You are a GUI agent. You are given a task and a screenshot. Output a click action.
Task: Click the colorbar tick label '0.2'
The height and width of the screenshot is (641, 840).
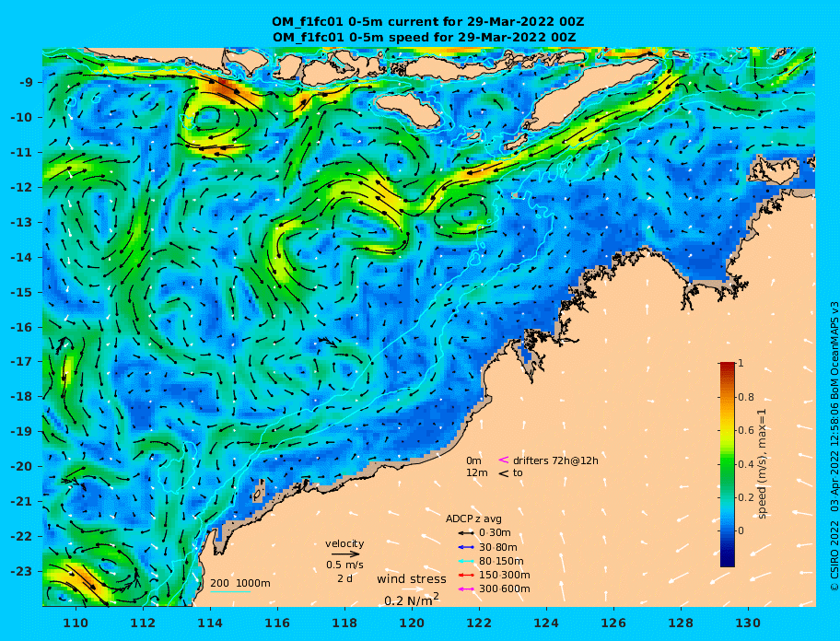point(746,497)
